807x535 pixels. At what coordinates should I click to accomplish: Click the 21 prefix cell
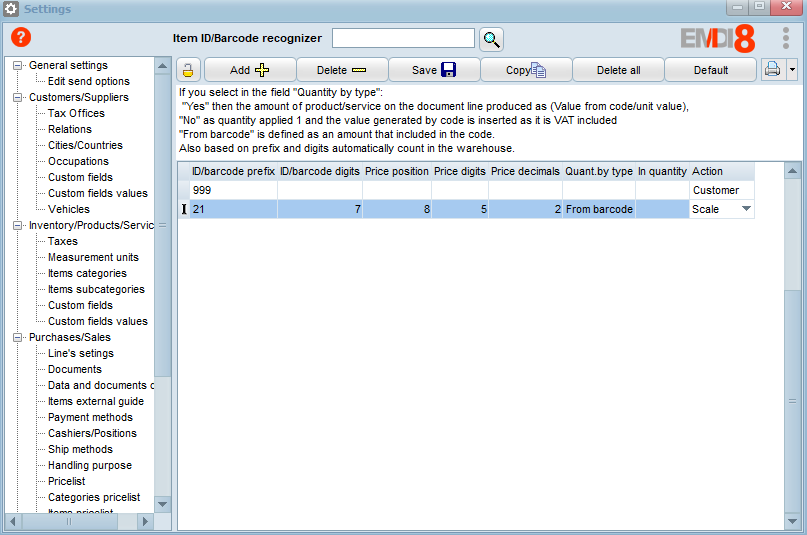pos(233,209)
